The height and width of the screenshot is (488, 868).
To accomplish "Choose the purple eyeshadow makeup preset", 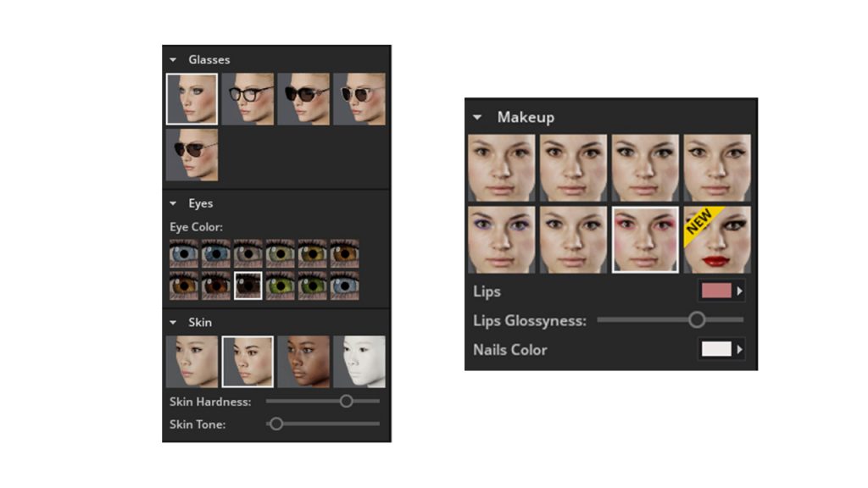I will [502, 240].
